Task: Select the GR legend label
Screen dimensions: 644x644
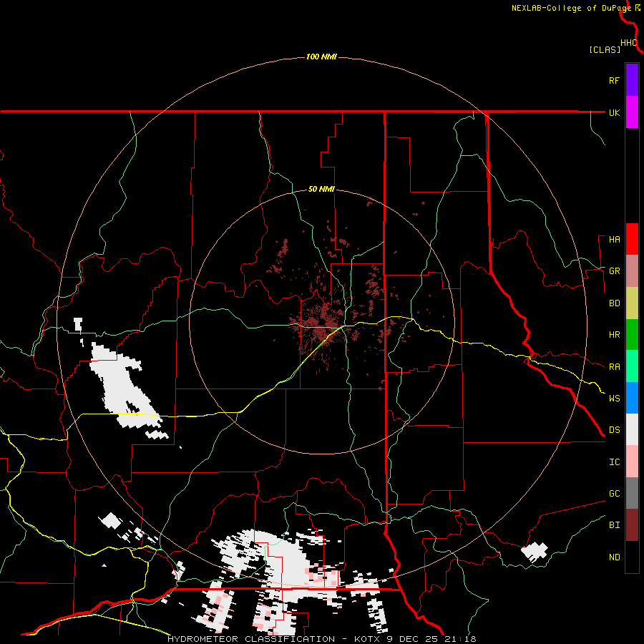Action: point(614,271)
